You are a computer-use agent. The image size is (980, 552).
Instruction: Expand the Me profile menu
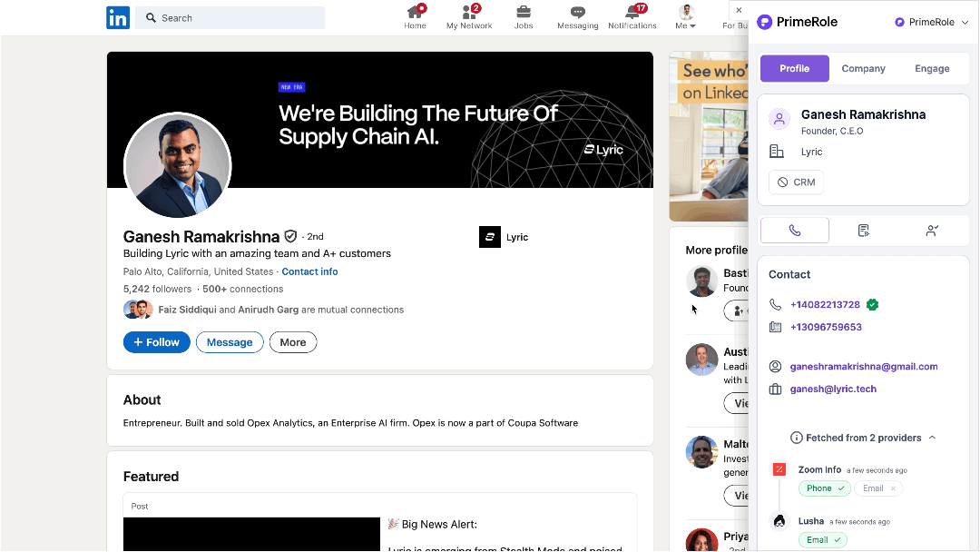pos(687,17)
